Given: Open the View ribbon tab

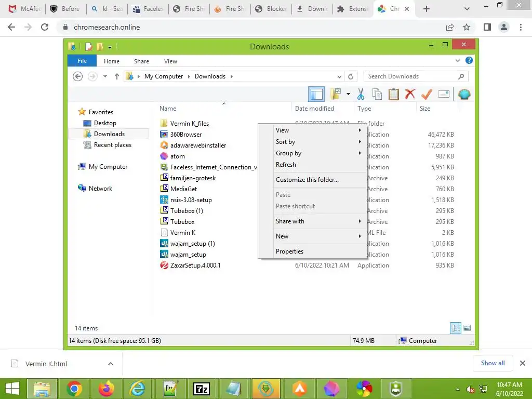Looking at the screenshot, I should (x=170, y=61).
